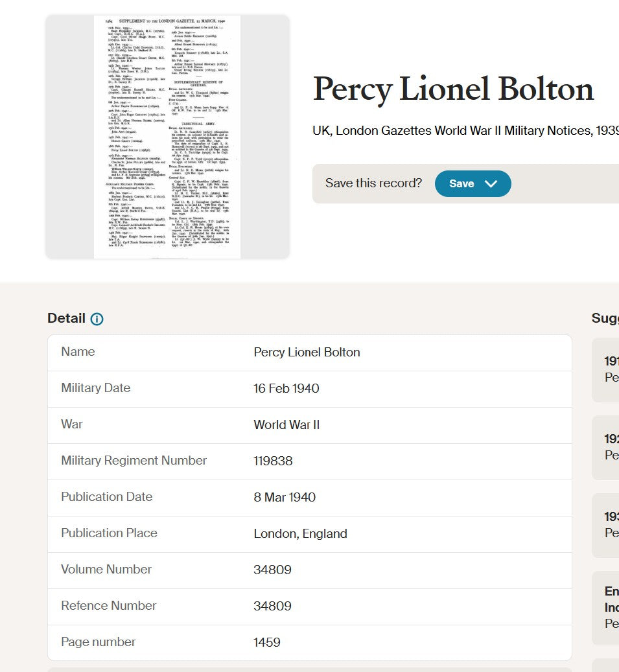Screen dimensions: 619x672
Task: Select the Page number value 1459
Action: pos(266,642)
